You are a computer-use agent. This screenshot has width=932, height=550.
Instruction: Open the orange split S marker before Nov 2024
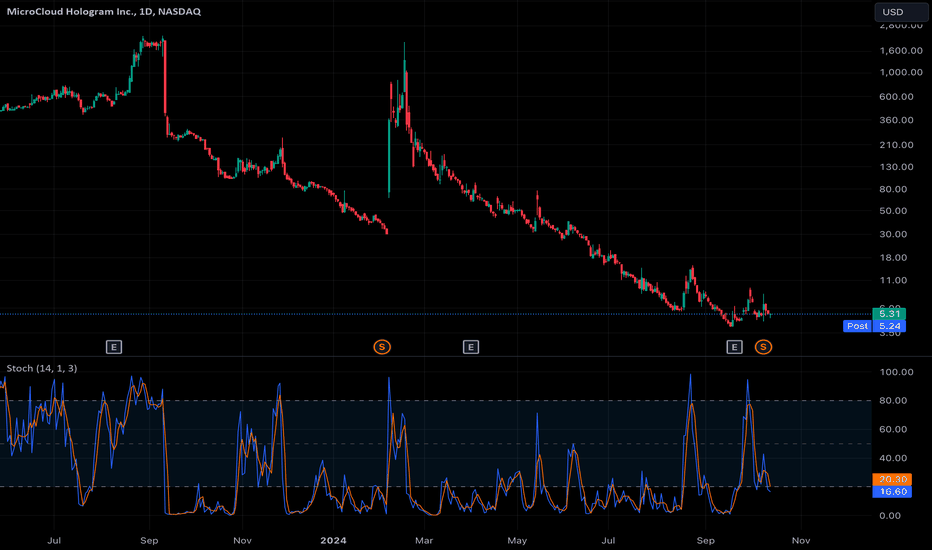(763, 347)
